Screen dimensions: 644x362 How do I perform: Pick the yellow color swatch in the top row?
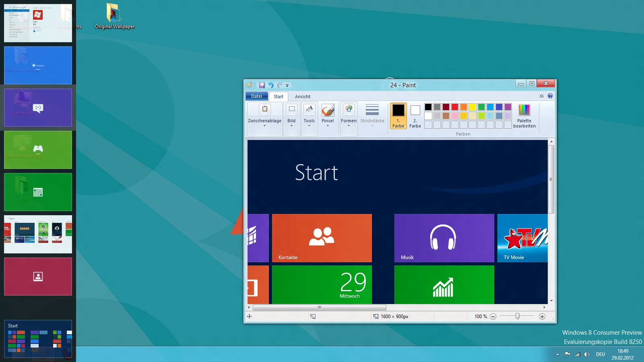(473, 107)
